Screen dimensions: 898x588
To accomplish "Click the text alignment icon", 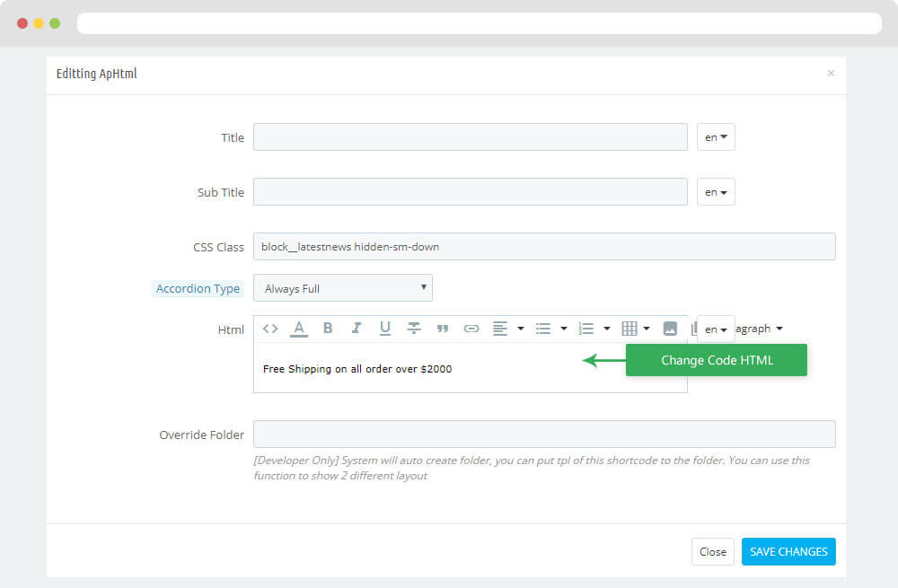I will (500, 329).
